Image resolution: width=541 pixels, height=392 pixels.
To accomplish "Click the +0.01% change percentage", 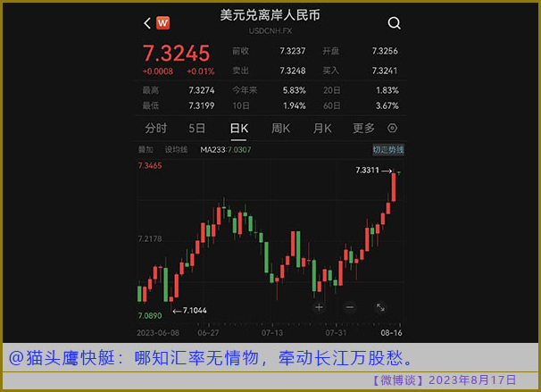I will click(201, 71).
